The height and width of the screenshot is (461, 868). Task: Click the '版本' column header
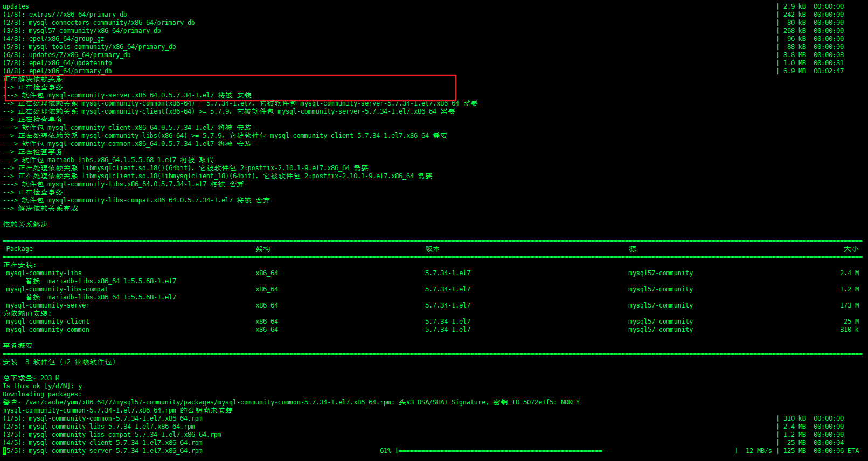coord(433,249)
